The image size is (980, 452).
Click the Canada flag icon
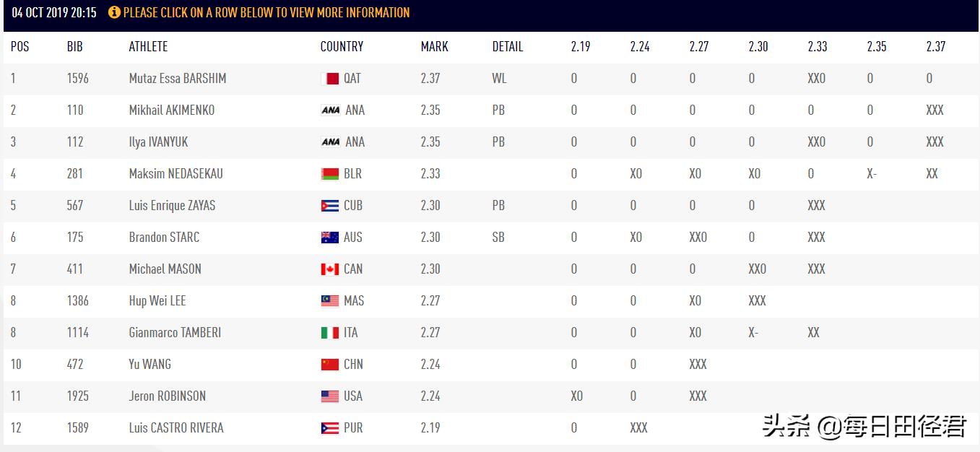329,269
